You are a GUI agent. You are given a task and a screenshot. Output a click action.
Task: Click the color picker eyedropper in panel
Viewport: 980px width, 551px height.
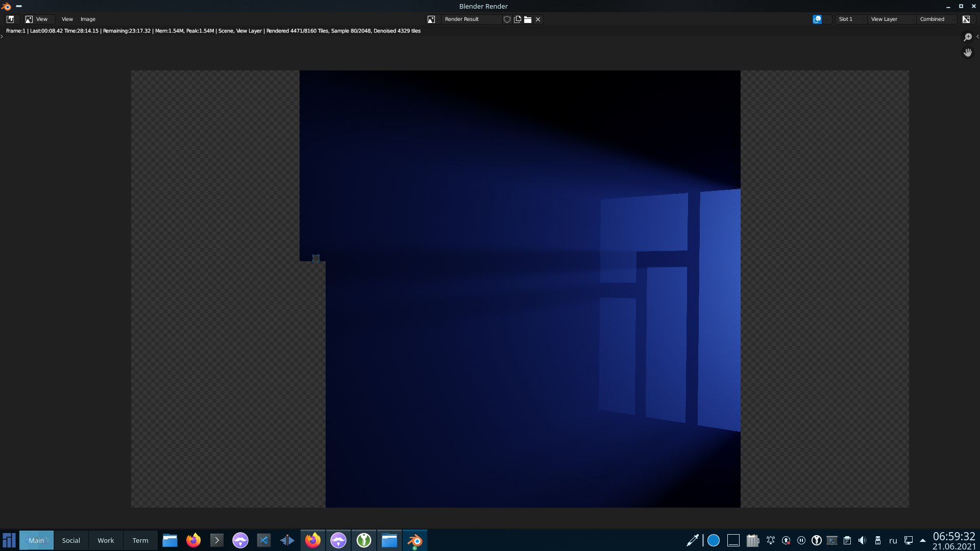click(x=693, y=540)
